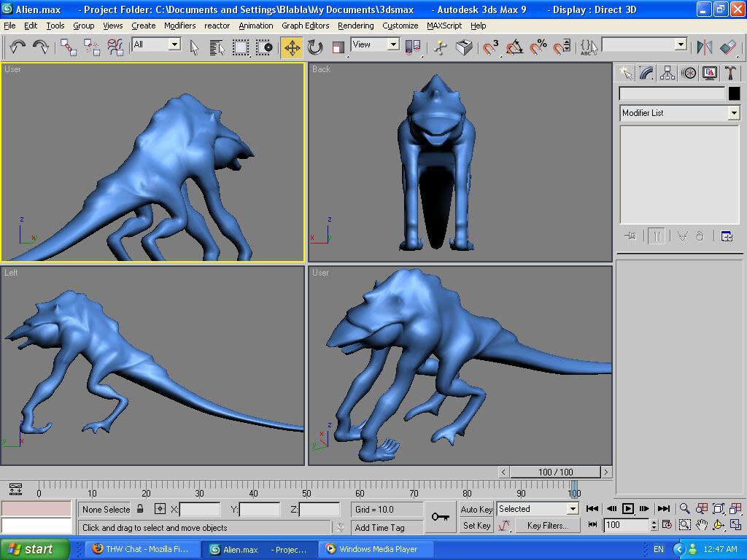The image size is (747, 560).
Task: Toggle the Selection Lock padlock
Action: [140, 509]
